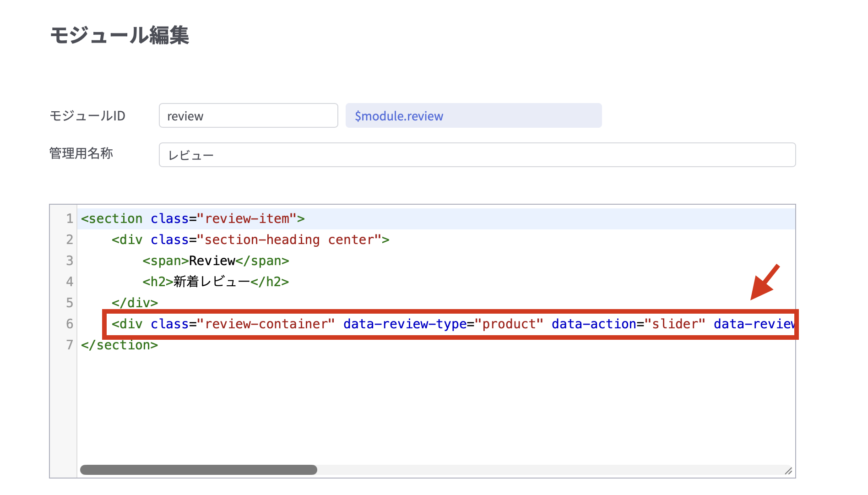The image size is (868, 495).
Task: Click the data-action "slider" attribute value
Action: [x=674, y=324]
